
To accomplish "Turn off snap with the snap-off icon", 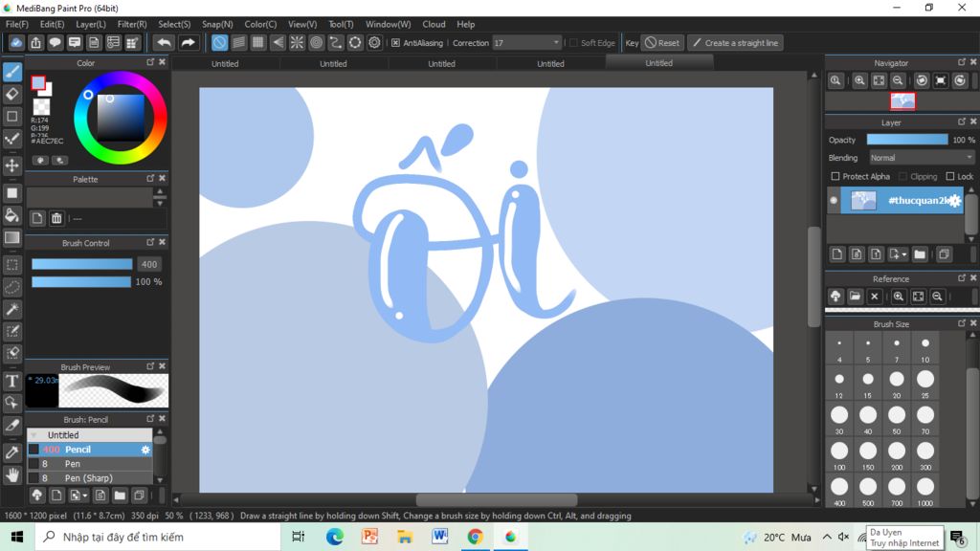I will (219, 42).
